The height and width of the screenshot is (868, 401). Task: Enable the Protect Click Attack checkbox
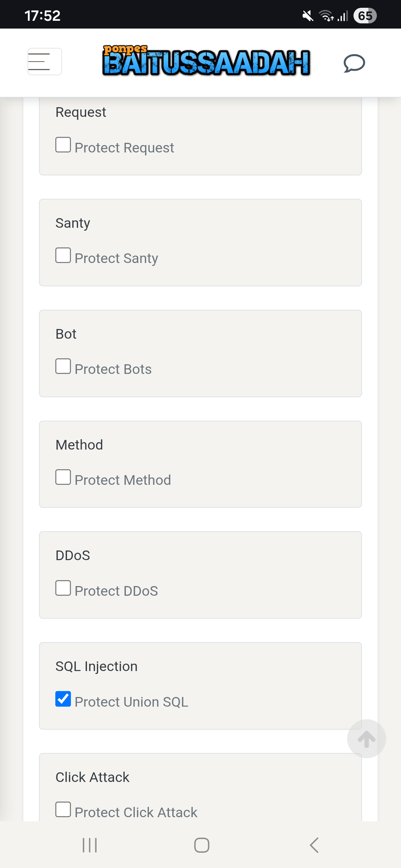[63, 809]
